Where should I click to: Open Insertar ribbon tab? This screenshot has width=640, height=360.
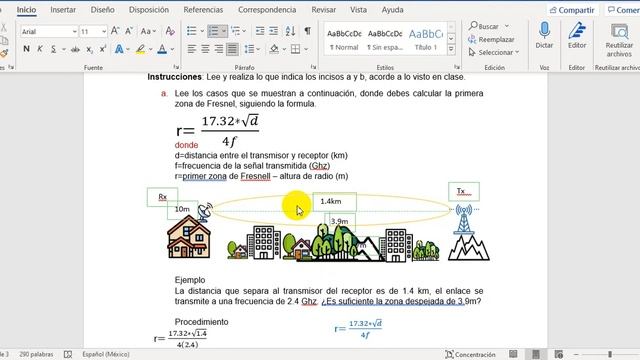63,10
